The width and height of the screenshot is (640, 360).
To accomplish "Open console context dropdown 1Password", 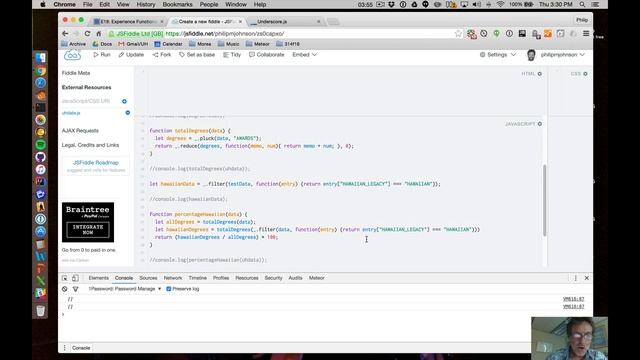I will [125, 289].
